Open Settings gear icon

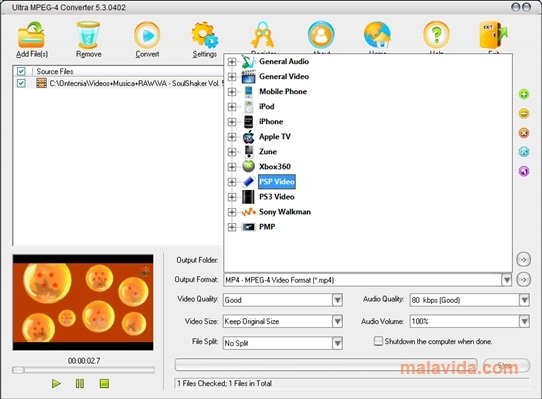coord(205,35)
